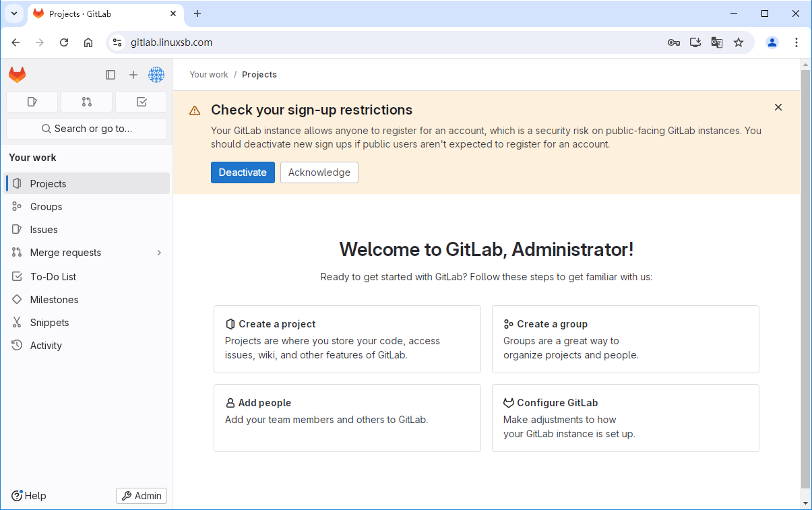
Task: Open a new browser tab
Action: (x=197, y=13)
